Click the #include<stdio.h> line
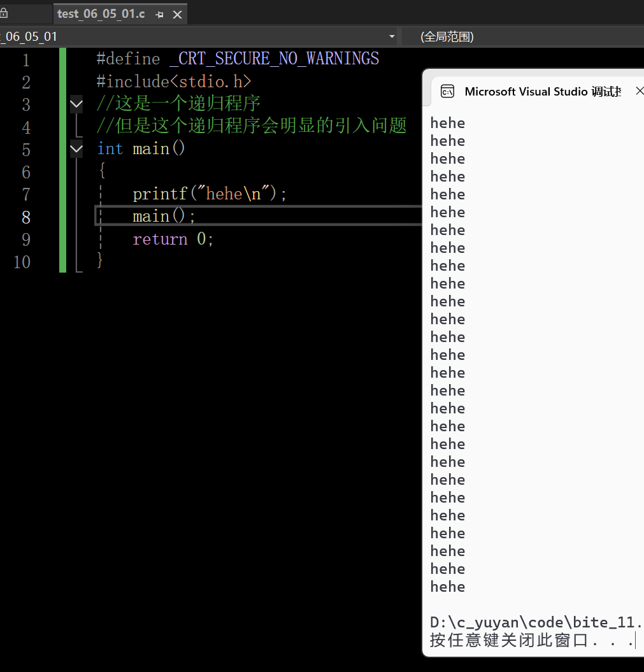The image size is (644, 672). point(173,82)
